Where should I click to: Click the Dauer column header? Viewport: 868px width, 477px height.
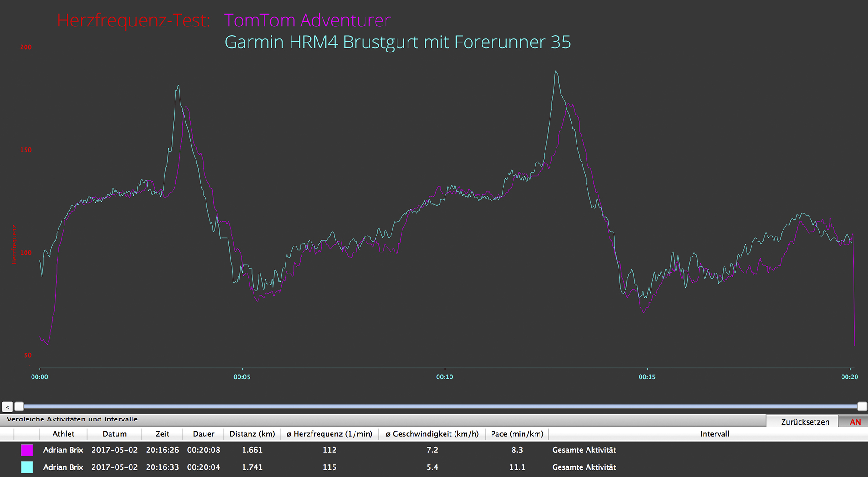[x=203, y=434]
